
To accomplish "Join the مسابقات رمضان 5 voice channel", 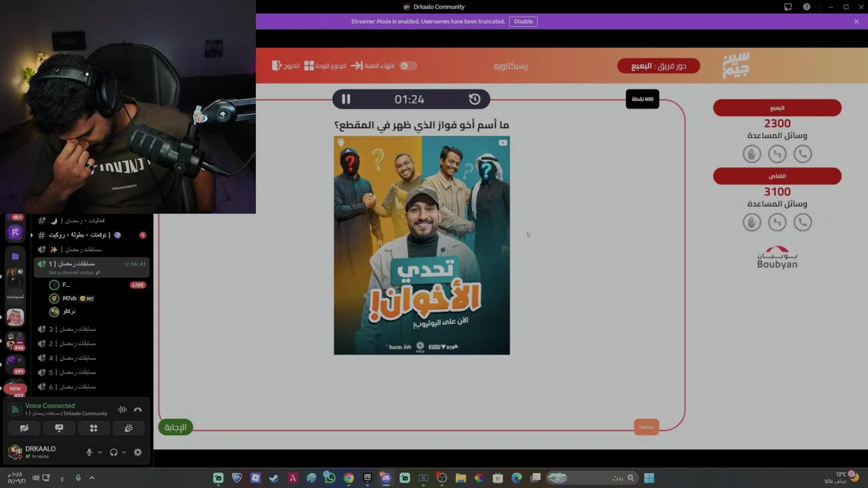I will click(x=92, y=372).
